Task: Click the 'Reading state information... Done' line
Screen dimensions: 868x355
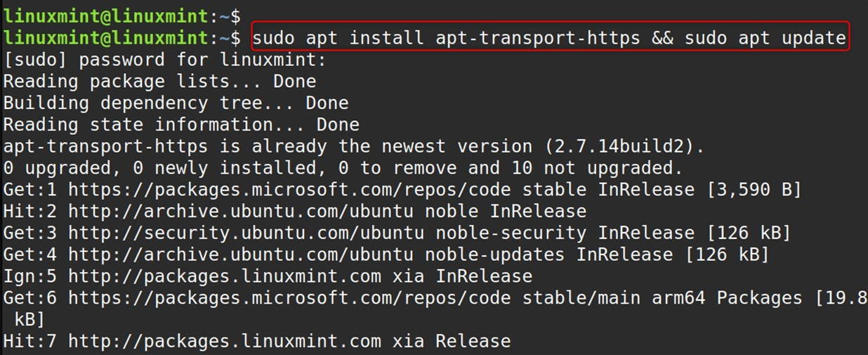Action: tap(181, 124)
